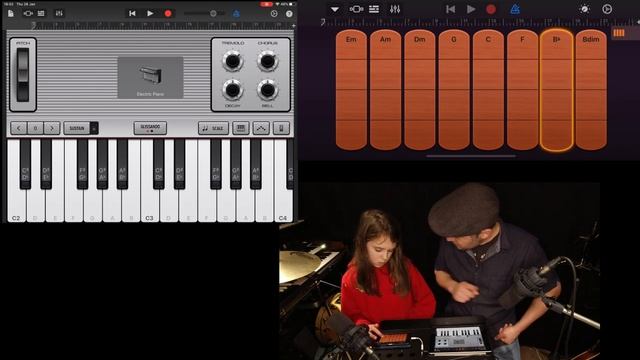Shift keyboard octave down with left arrow

point(18,128)
